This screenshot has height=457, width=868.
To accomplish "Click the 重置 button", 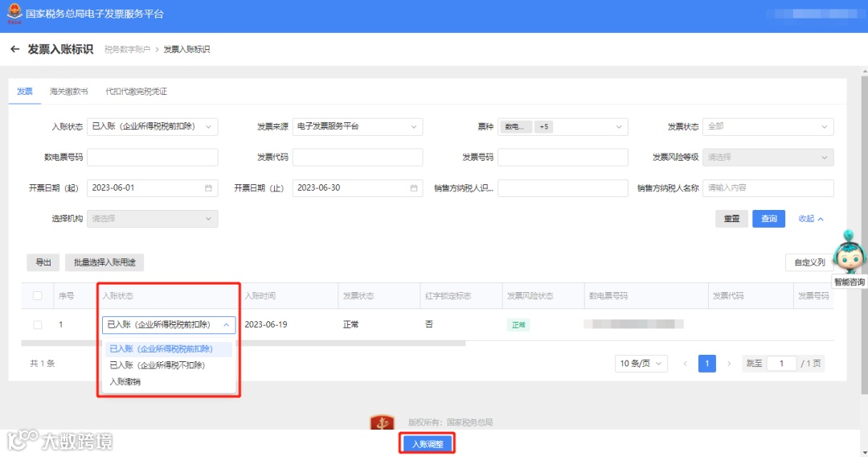I will [x=731, y=219].
